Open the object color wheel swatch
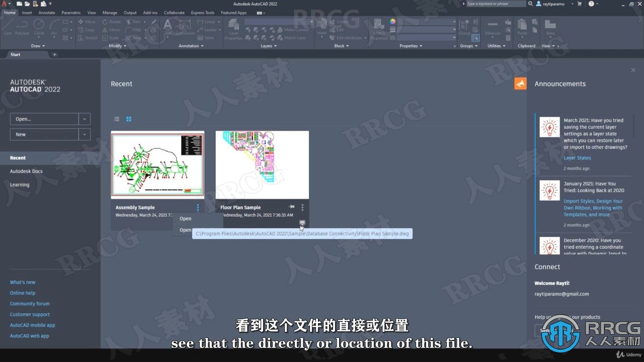This screenshot has height=362, width=644. [393, 22]
